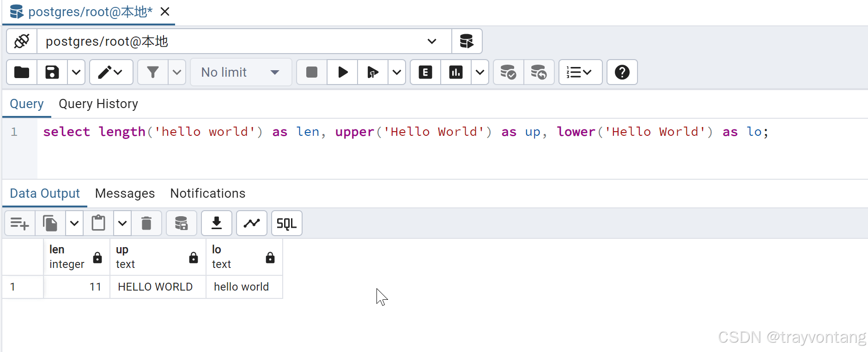Select the Data Output tab
The height and width of the screenshot is (352, 868).
pyautogui.click(x=45, y=193)
